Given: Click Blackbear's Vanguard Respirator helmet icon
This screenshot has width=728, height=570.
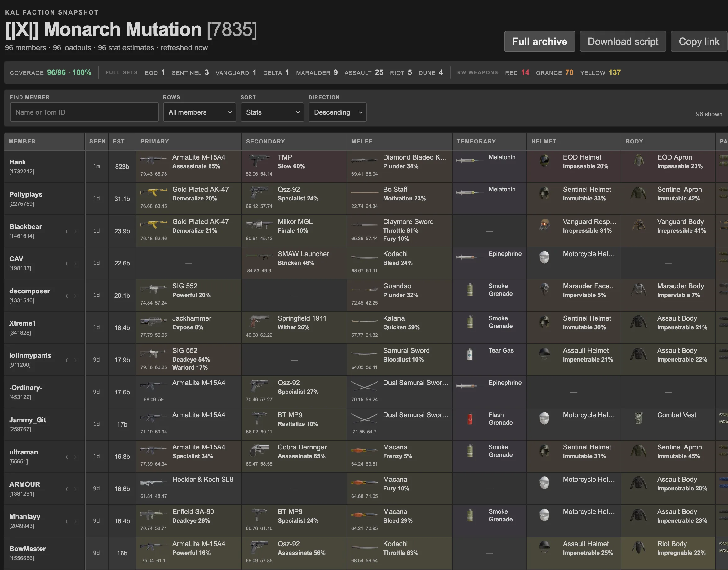Looking at the screenshot, I should click(544, 225).
